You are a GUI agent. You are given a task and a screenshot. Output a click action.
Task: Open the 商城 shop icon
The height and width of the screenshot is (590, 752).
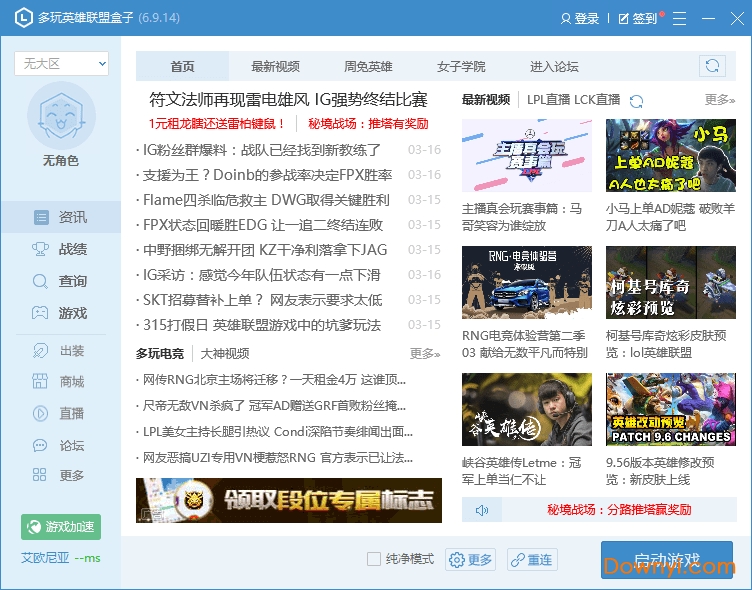[x=40, y=381]
